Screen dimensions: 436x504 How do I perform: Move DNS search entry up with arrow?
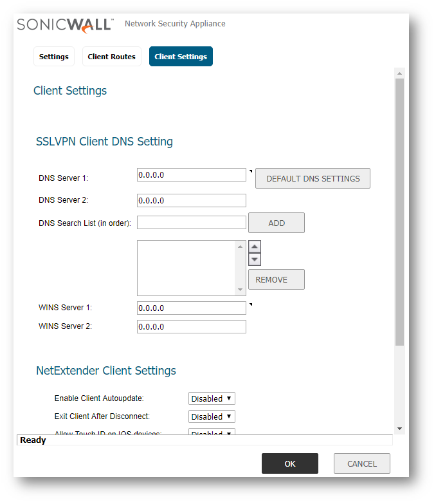(255, 247)
